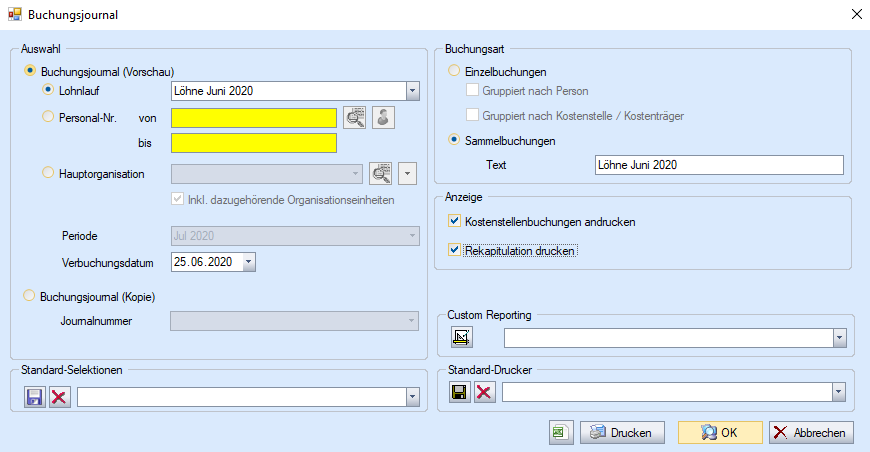Toggle Gruppiert nach Kostenstelle / Kostenträger checkbox

coord(472,115)
